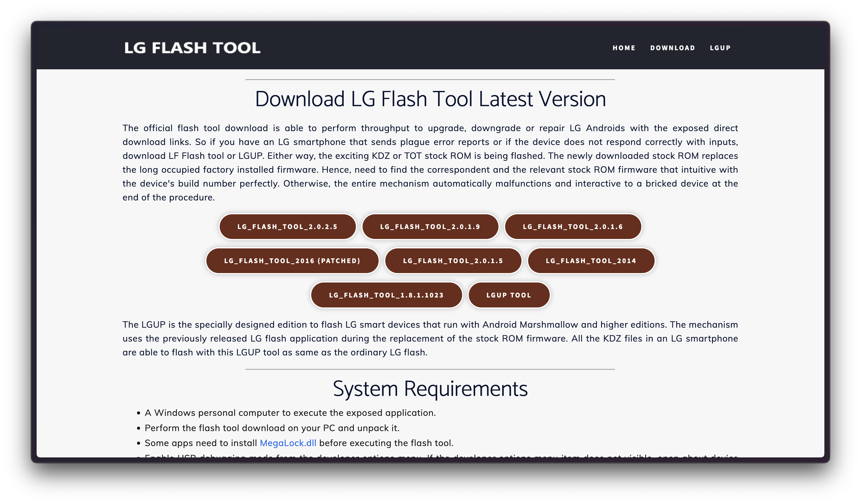Download LG_FLASH_TOOL_1.8.1.1023
Image resolution: width=861 pixels, height=504 pixels.
click(x=386, y=295)
